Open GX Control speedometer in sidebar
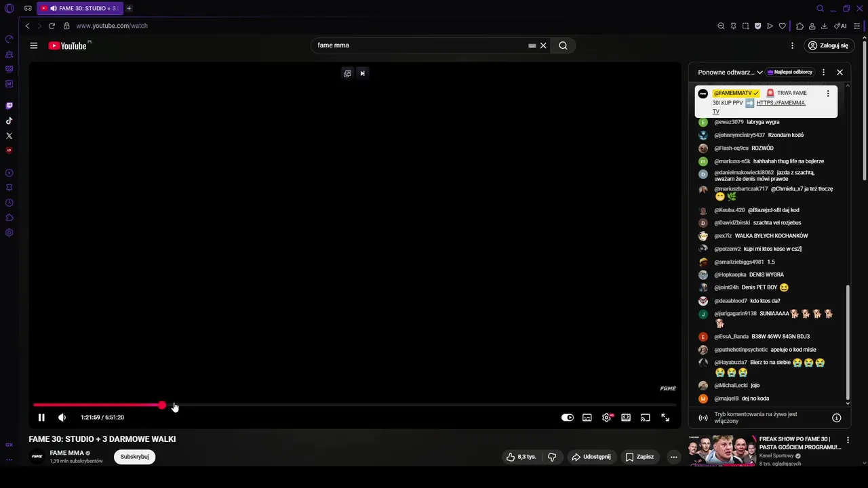 point(9,39)
